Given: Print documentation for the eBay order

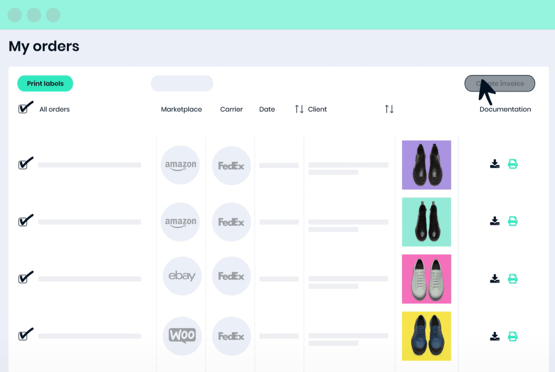Looking at the screenshot, I should (x=513, y=279).
